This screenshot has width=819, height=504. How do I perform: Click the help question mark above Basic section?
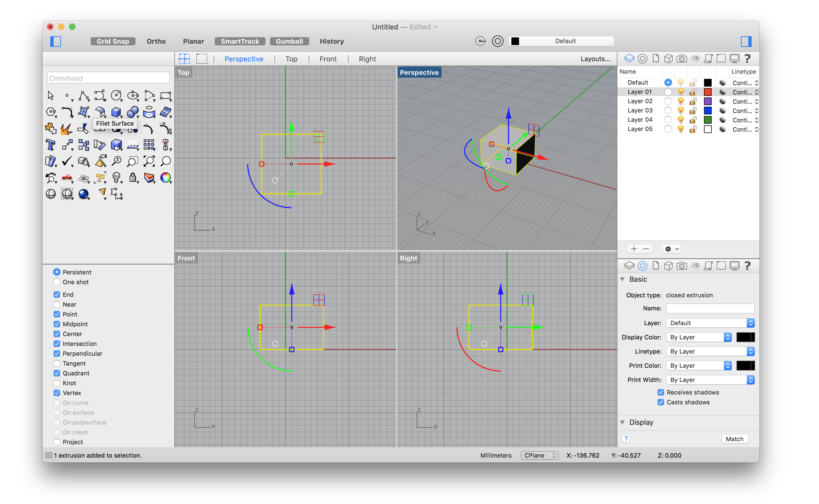[x=747, y=265]
